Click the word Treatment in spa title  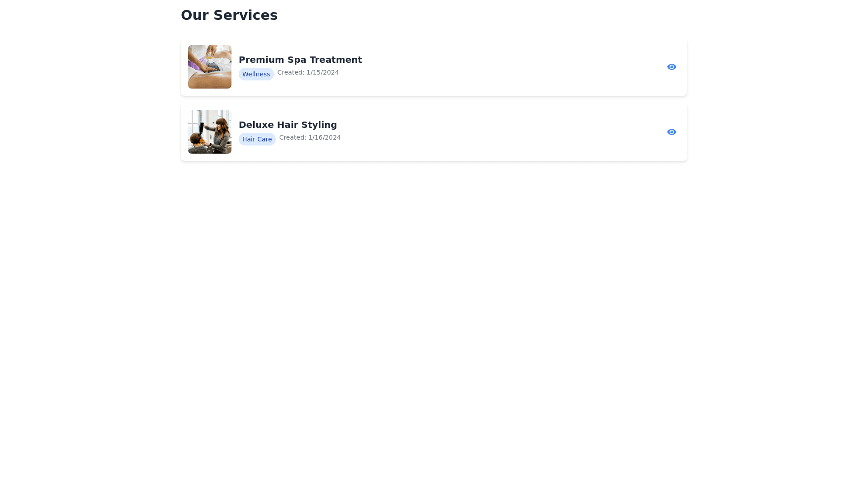[x=335, y=60]
